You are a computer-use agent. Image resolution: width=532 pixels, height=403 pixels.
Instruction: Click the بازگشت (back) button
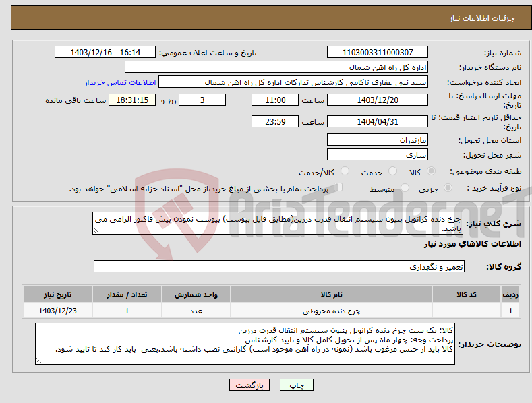tap(249, 385)
